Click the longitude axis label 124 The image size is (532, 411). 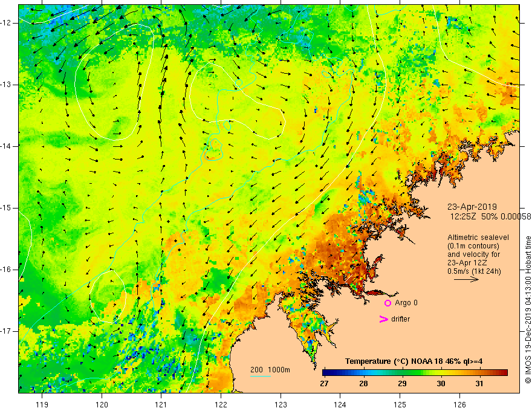tap(340, 404)
